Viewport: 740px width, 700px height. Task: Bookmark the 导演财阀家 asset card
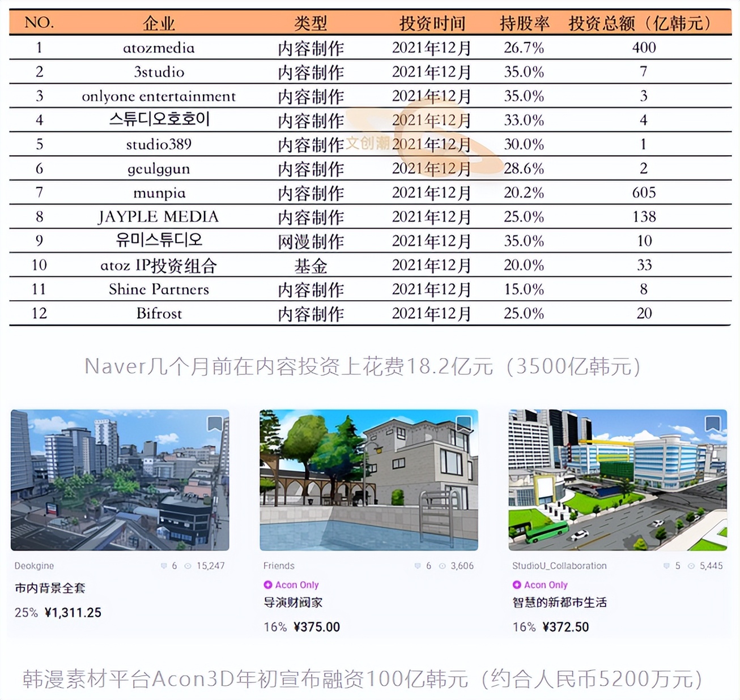tap(463, 424)
